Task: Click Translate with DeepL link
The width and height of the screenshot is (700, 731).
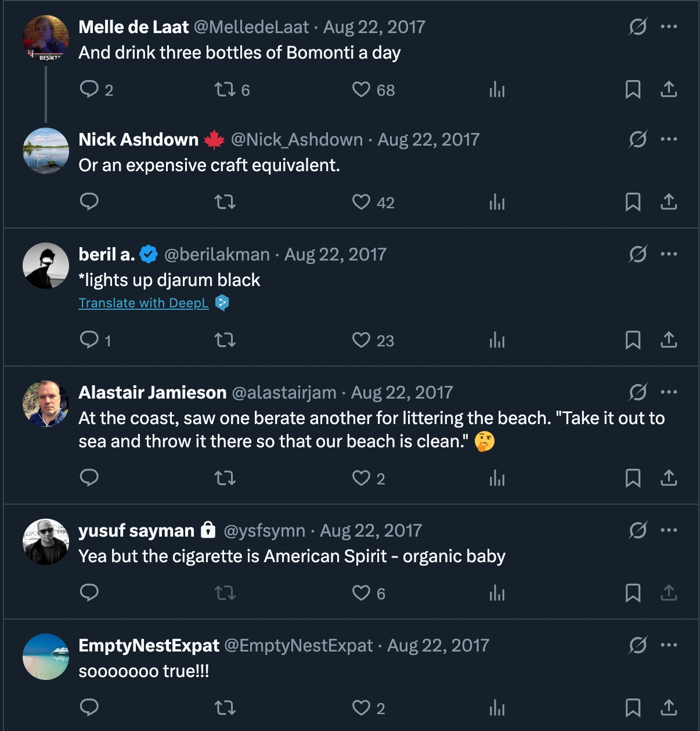Action: [x=143, y=303]
